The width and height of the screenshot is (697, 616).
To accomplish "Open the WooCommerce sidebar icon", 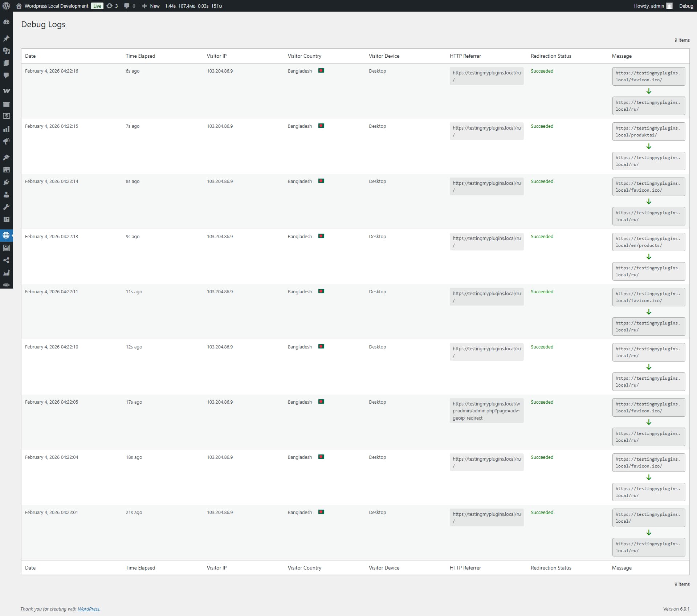I will coord(6,91).
